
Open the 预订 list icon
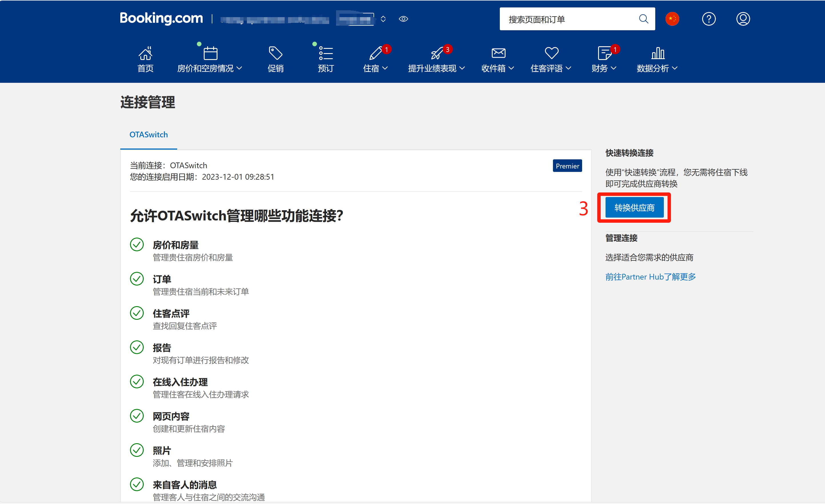(326, 53)
